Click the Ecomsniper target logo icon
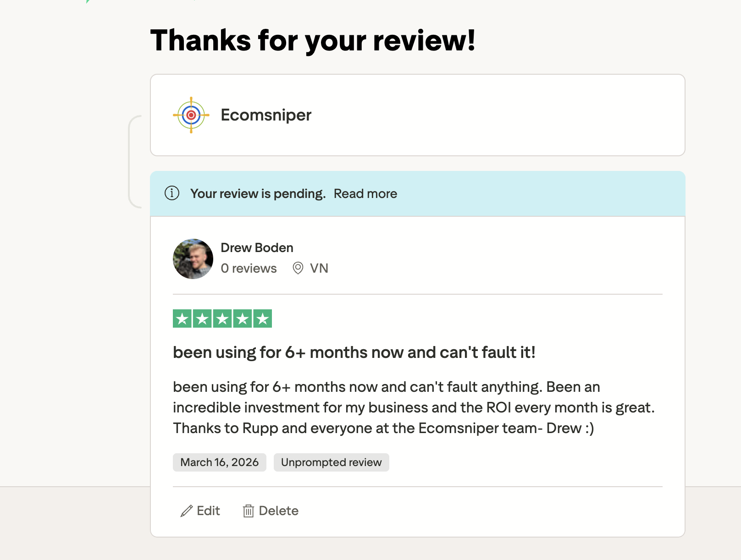Screen dimensions: 741x560 [x=191, y=115]
